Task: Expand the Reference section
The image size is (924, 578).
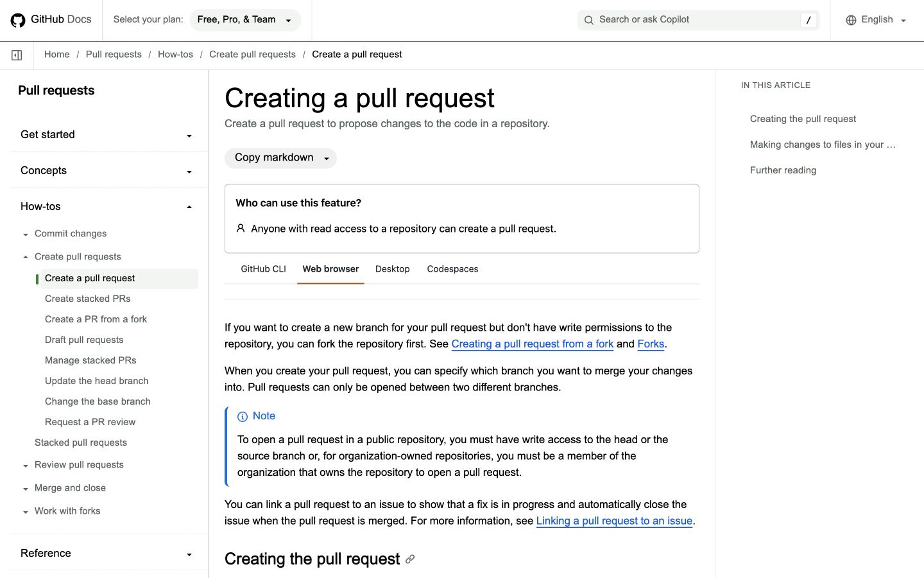Action: point(107,554)
